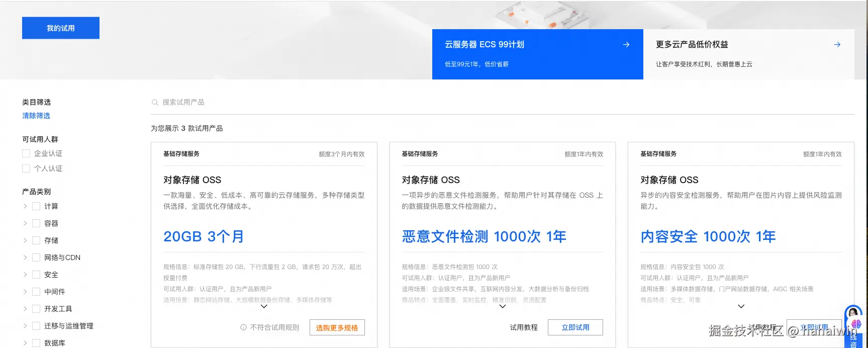Image resolution: width=868 pixels, height=348 pixels.
Task: Check the 开发工具 category box
Action: (x=36, y=309)
